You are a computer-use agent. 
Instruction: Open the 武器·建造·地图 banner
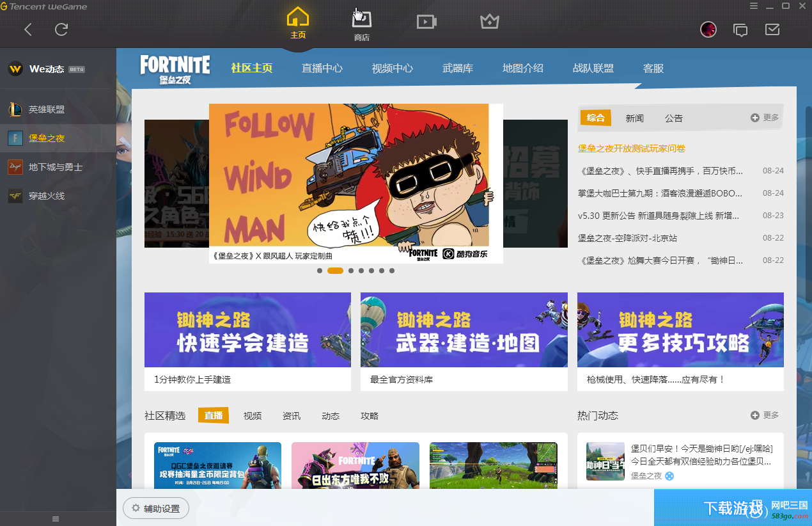pyautogui.click(x=464, y=330)
